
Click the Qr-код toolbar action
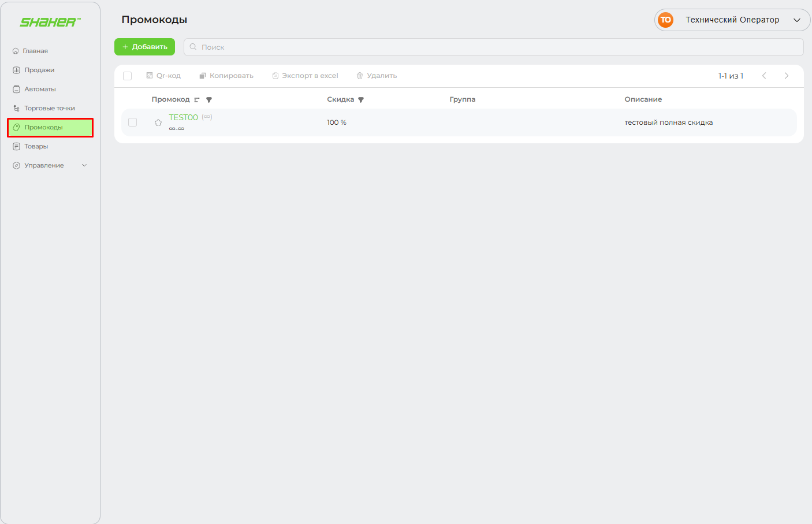coord(163,76)
